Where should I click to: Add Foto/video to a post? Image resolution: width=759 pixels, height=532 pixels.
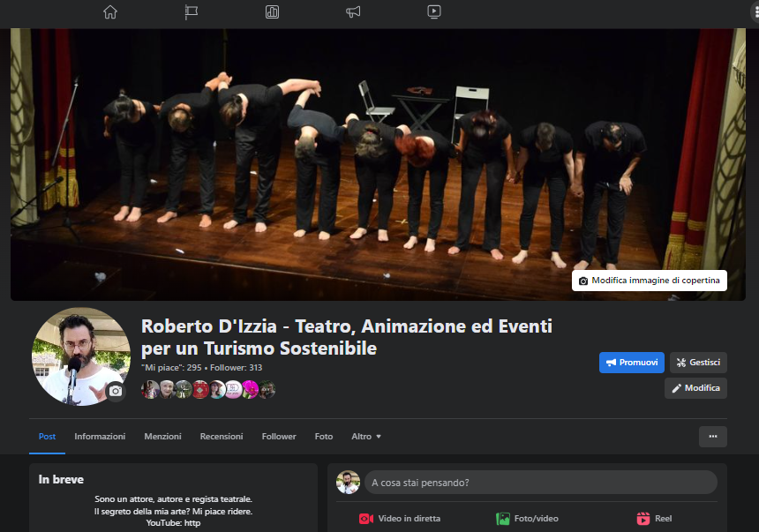tap(527, 519)
